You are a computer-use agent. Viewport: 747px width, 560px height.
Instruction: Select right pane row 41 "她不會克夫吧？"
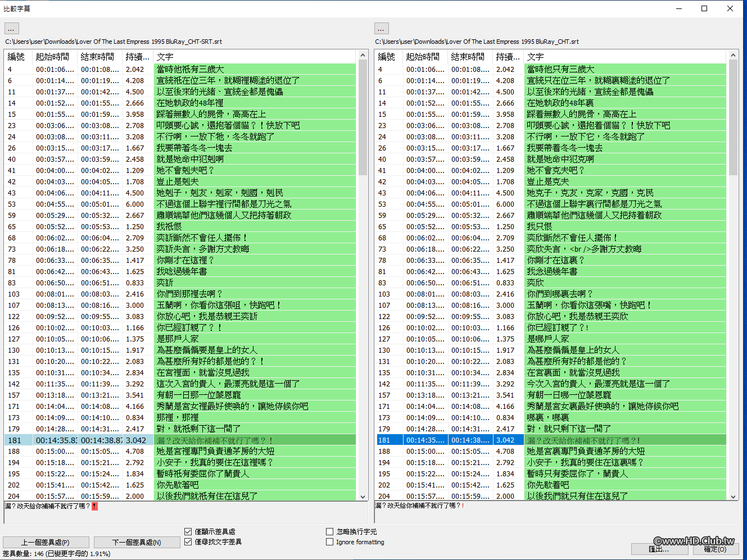coord(551,170)
